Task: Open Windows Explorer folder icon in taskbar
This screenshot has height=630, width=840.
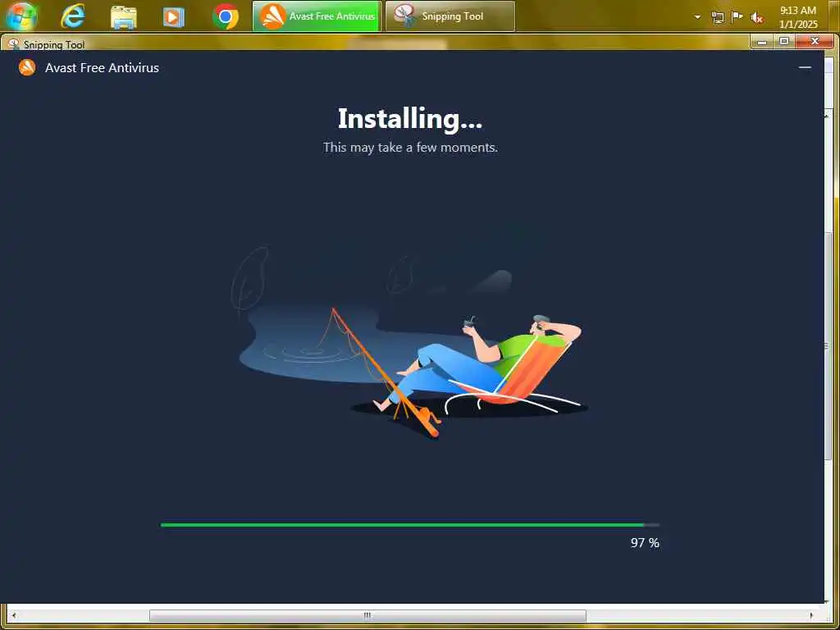Action: (x=123, y=17)
